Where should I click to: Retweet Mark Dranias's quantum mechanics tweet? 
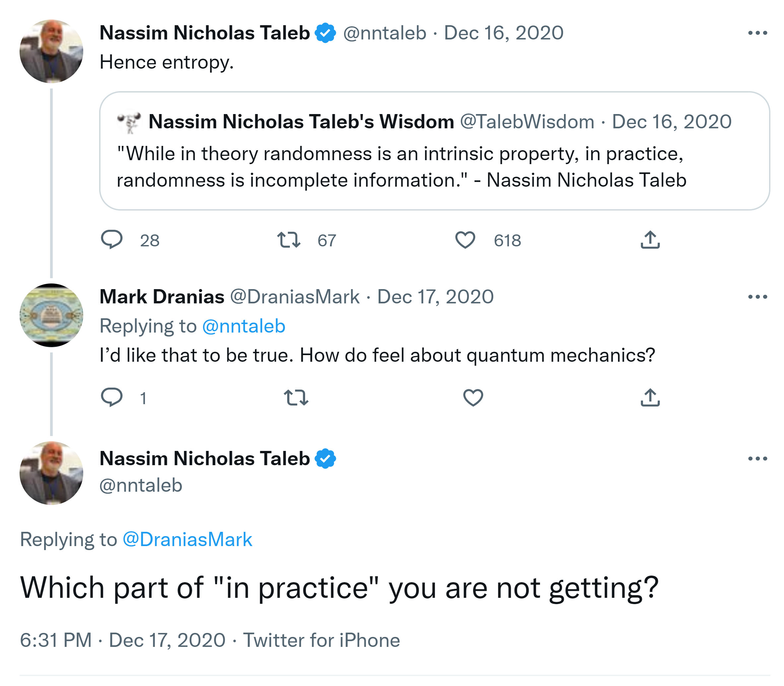tap(296, 397)
